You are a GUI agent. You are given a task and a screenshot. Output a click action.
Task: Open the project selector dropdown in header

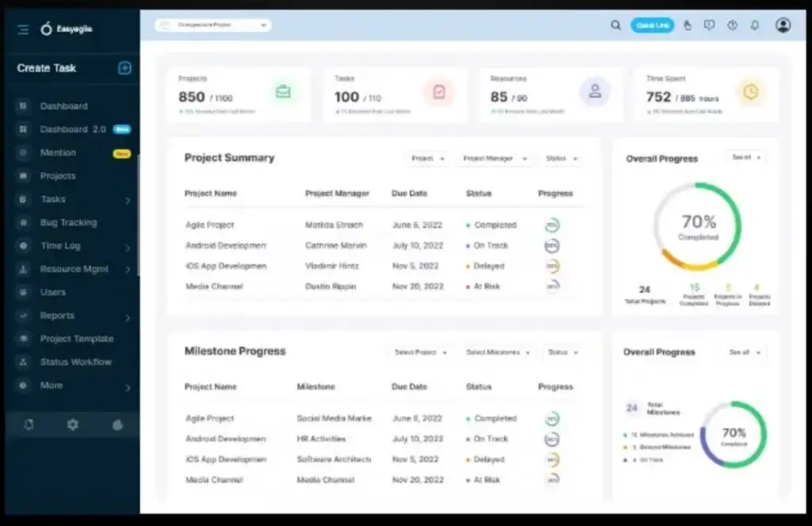213,25
